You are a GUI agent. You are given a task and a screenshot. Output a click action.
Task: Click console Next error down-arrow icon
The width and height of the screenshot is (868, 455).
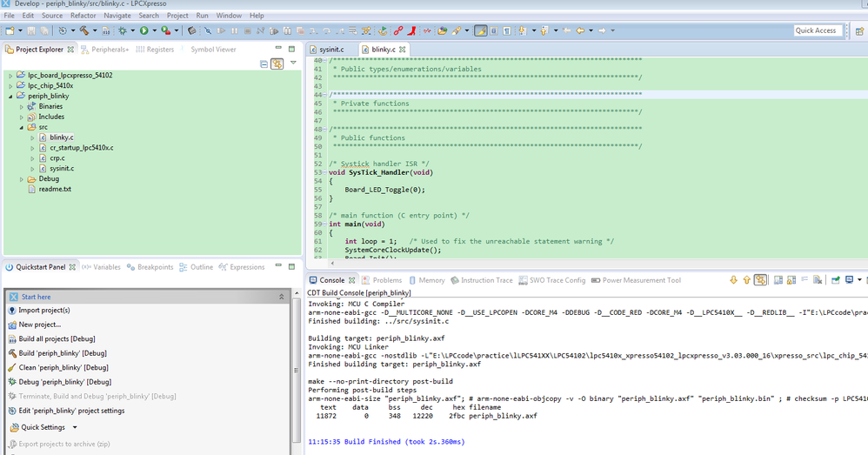click(x=733, y=280)
